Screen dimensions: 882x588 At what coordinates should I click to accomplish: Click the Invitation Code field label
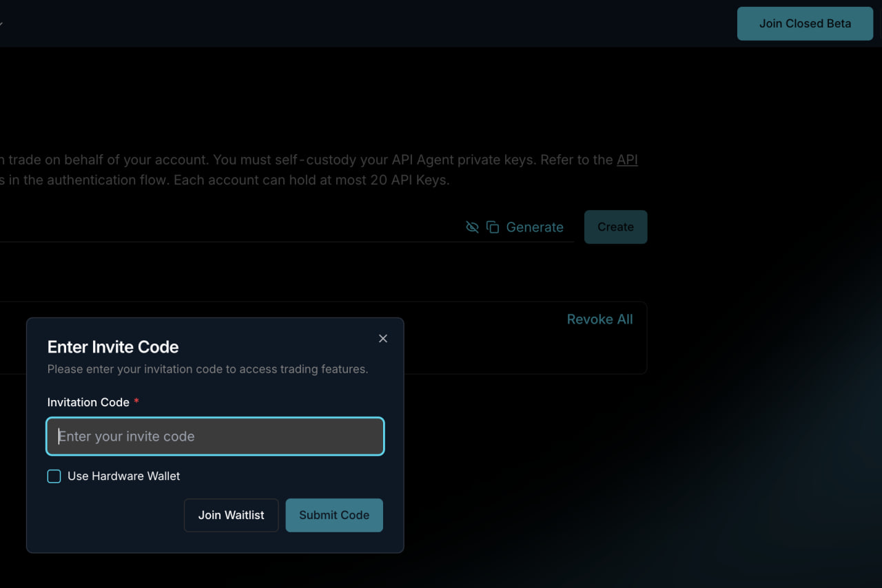click(x=88, y=402)
